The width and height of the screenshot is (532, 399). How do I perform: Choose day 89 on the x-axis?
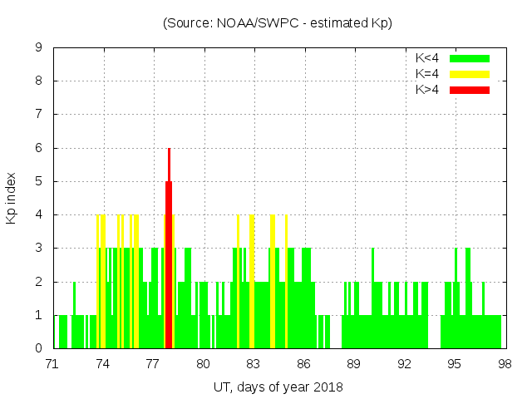[x=354, y=364]
